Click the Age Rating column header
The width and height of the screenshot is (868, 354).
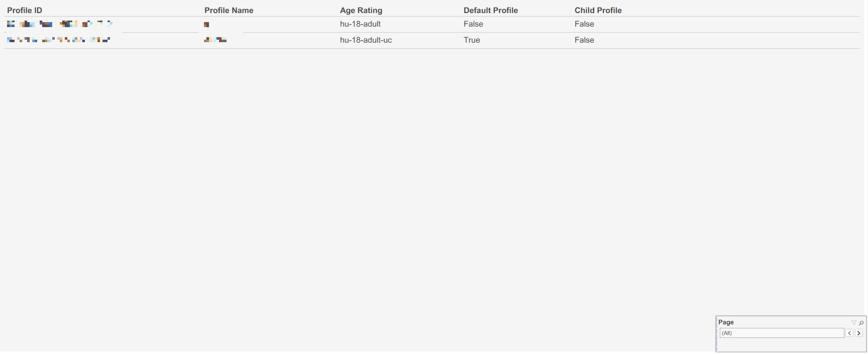[361, 10]
